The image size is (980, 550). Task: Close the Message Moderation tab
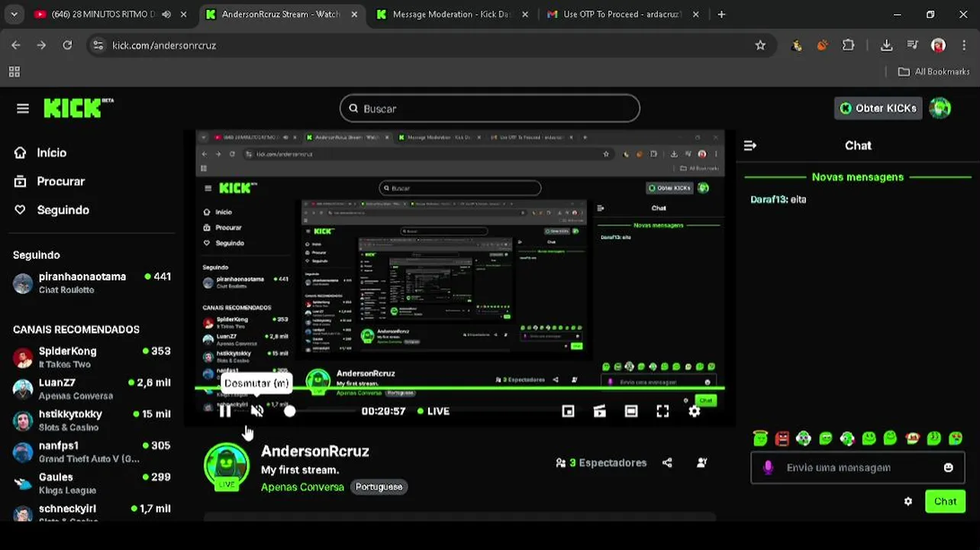pyautogui.click(x=525, y=14)
